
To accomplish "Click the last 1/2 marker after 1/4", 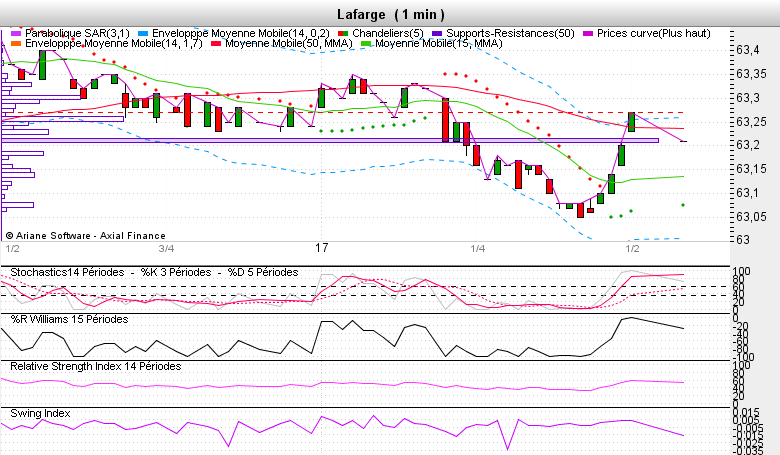I will [632, 248].
